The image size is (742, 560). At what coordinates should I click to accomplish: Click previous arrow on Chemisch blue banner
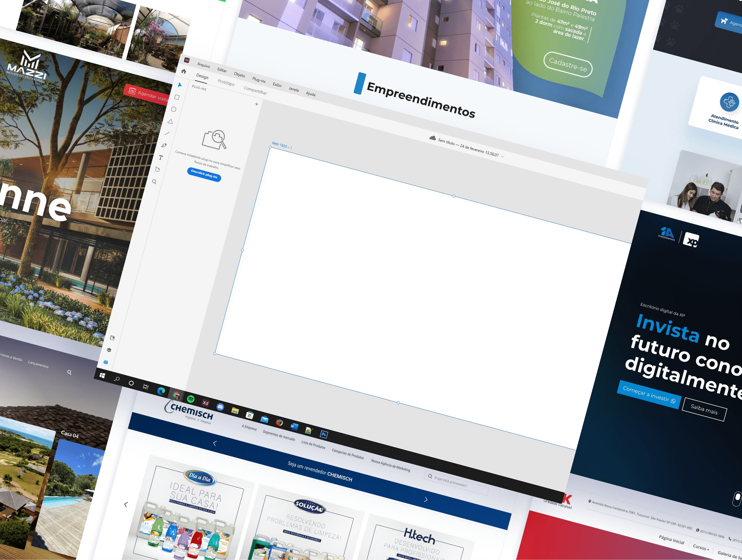click(x=215, y=443)
